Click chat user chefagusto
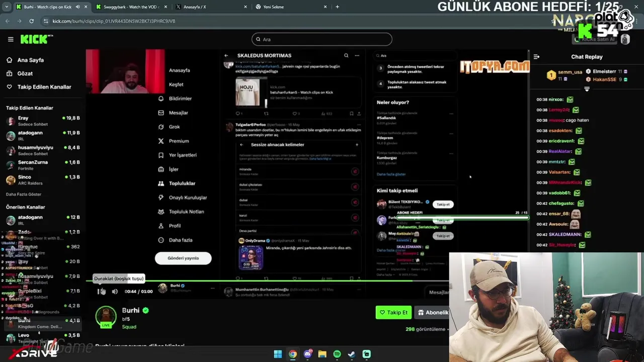644x362 pixels. click(561, 203)
